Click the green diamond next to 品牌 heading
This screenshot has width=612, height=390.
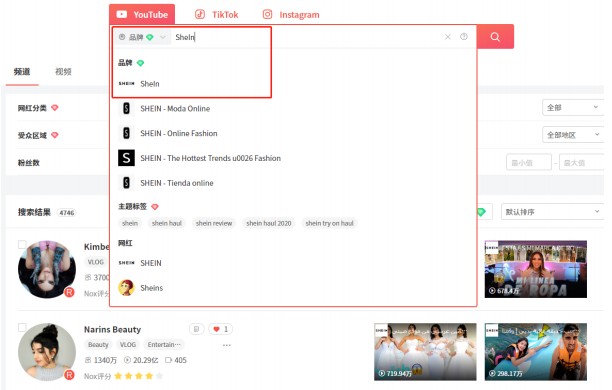pyautogui.click(x=141, y=63)
